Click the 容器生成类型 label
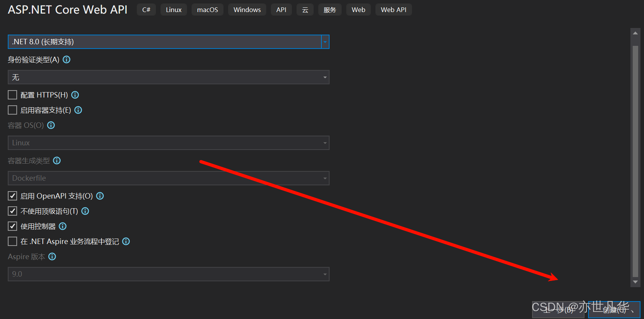This screenshot has width=644, height=319. tap(29, 160)
